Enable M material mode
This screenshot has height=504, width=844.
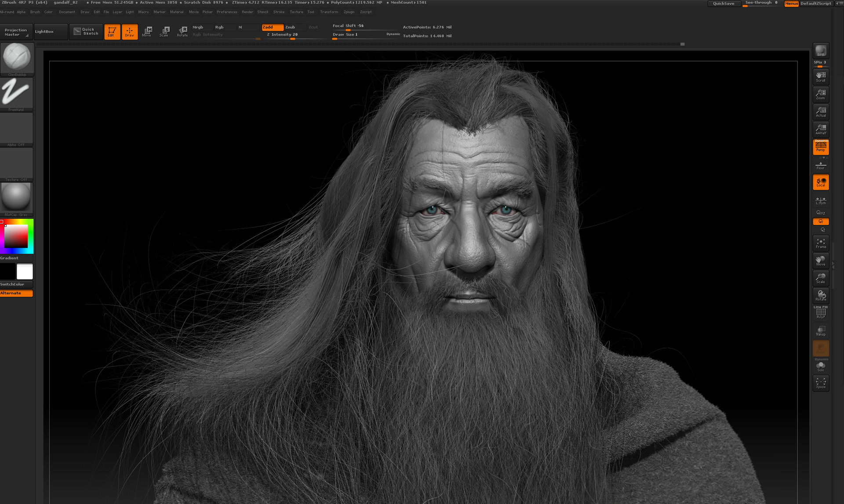pos(248,27)
